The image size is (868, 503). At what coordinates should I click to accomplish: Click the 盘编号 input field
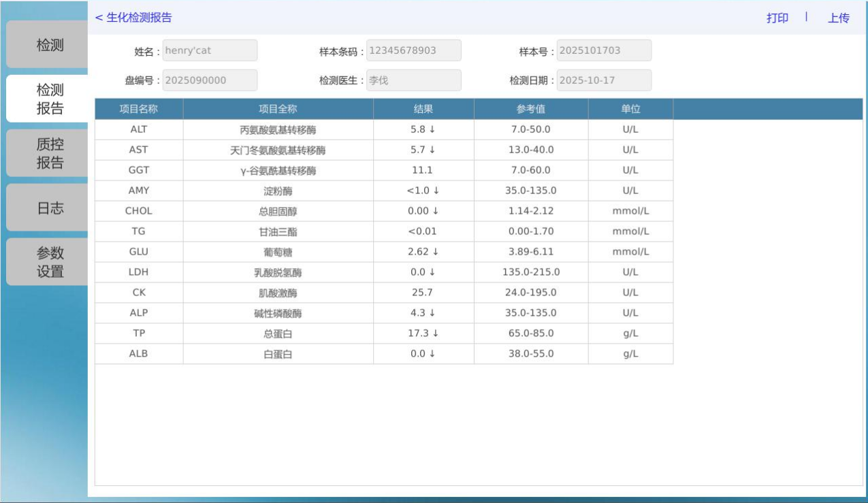point(210,80)
